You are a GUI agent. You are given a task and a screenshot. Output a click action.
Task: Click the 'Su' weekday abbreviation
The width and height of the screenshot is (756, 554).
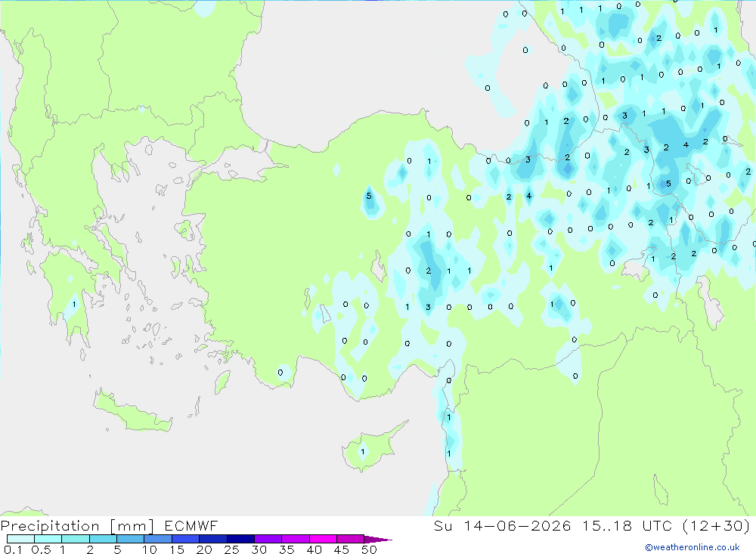point(443,525)
